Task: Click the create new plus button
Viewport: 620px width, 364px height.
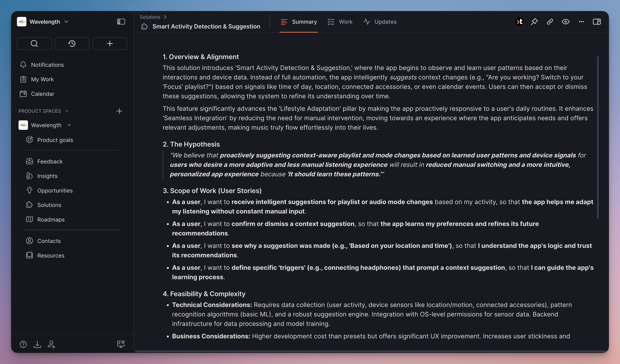Action: (110, 43)
